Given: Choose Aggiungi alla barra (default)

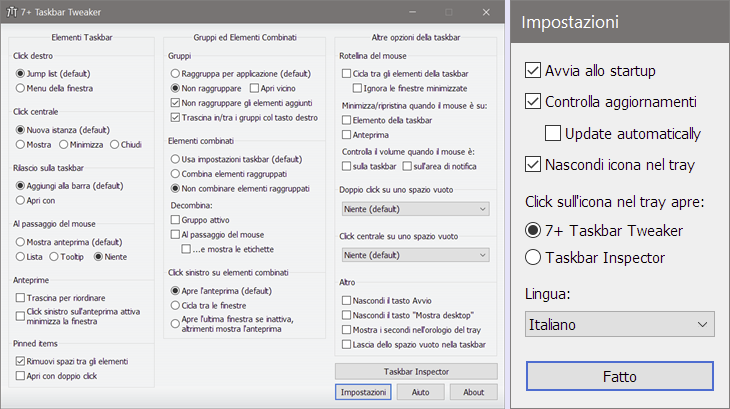Looking at the screenshot, I should point(20,186).
